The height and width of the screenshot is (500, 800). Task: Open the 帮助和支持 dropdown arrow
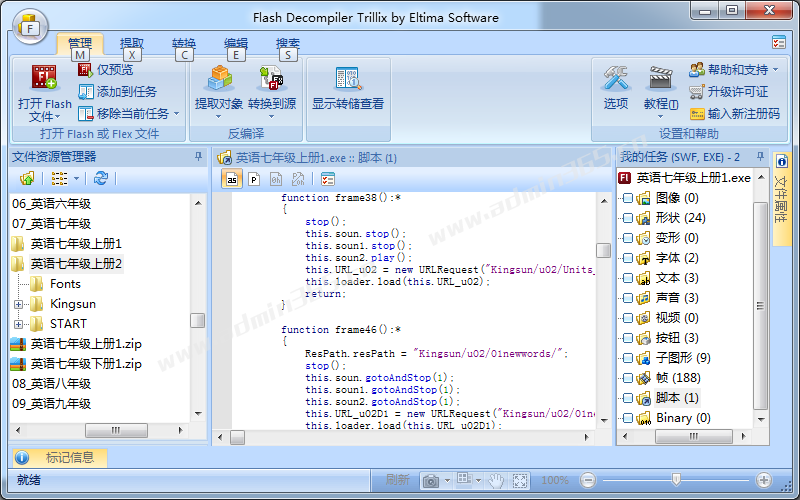[x=776, y=69]
